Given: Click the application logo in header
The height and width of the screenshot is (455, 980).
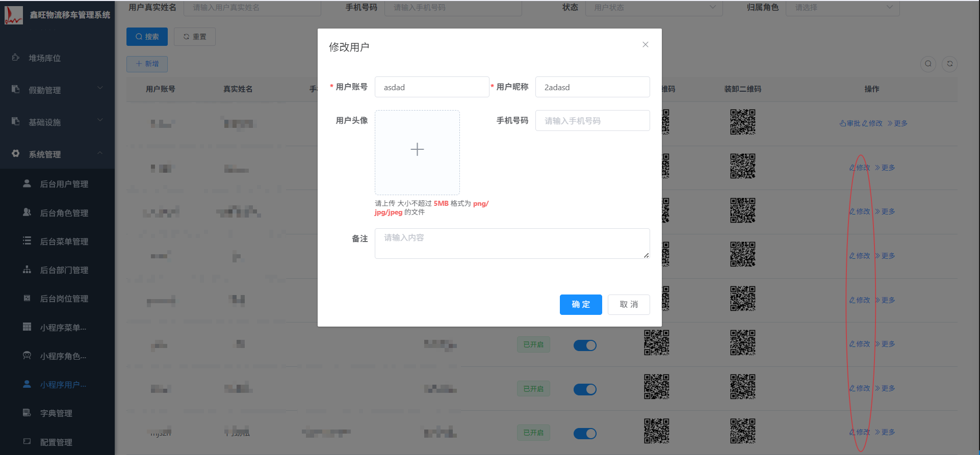Looking at the screenshot, I should click(x=14, y=15).
